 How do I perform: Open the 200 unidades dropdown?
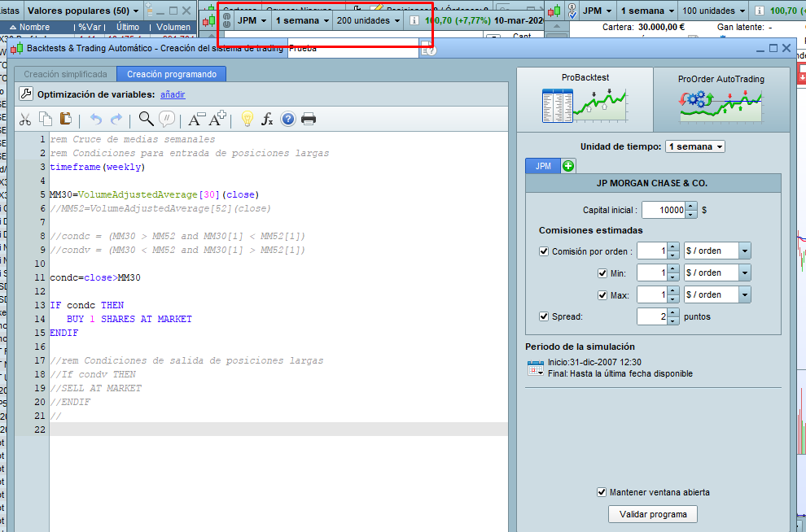[369, 20]
